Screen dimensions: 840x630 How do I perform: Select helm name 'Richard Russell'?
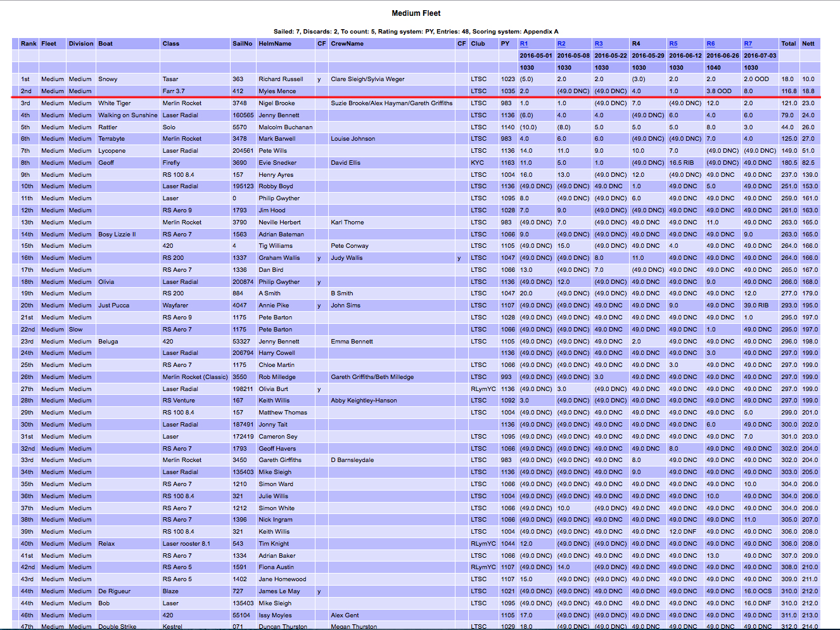coord(281,79)
